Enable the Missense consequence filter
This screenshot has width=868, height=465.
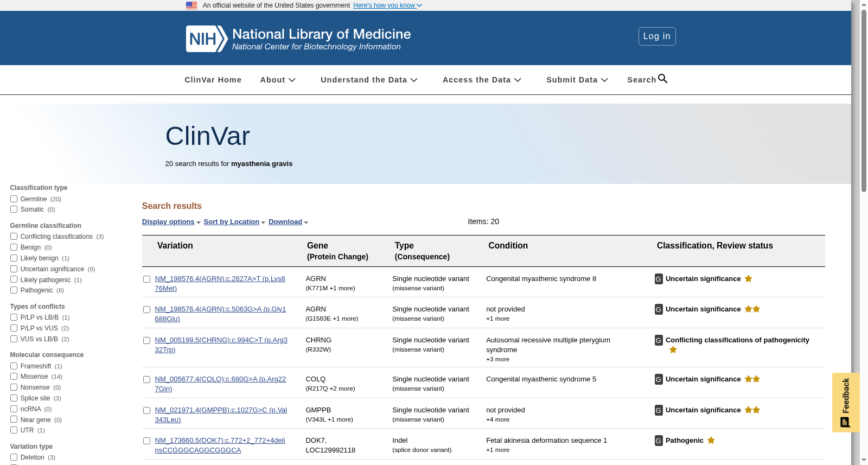click(x=14, y=376)
